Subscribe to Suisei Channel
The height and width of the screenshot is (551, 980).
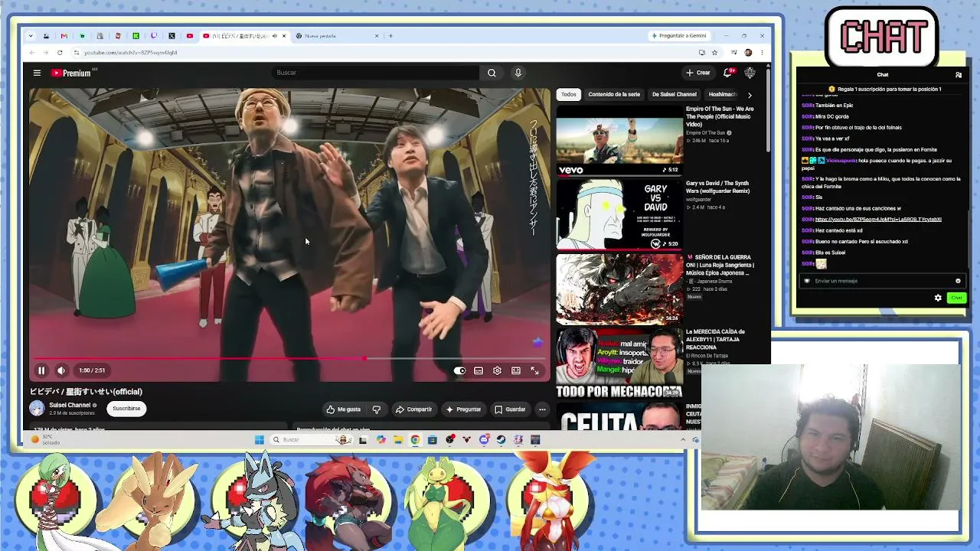pos(126,409)
